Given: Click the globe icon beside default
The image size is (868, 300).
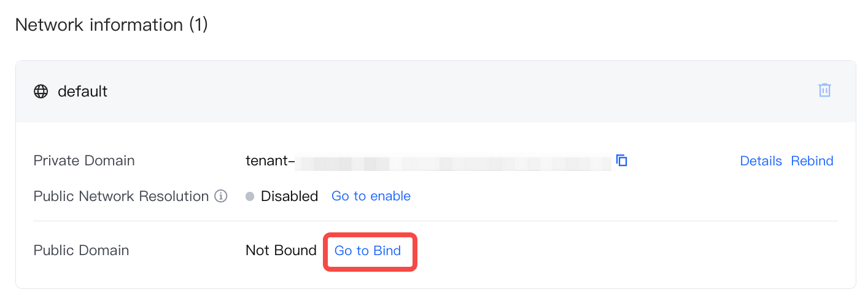Looking at the screenshot, I should point(41,92).
